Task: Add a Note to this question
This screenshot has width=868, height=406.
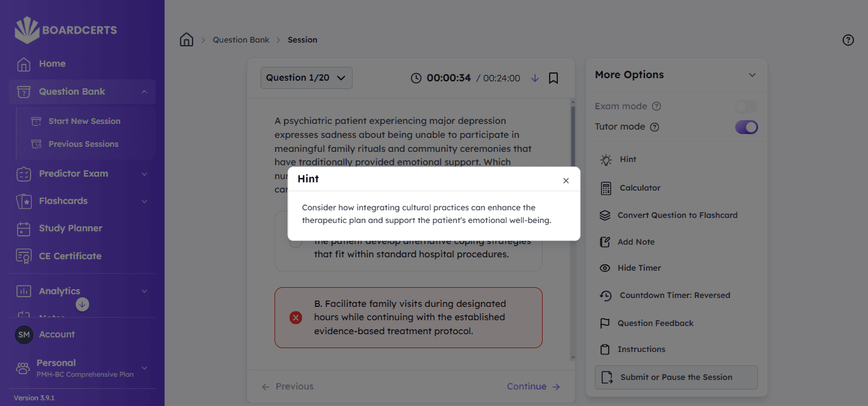Action: pos(635,241)
